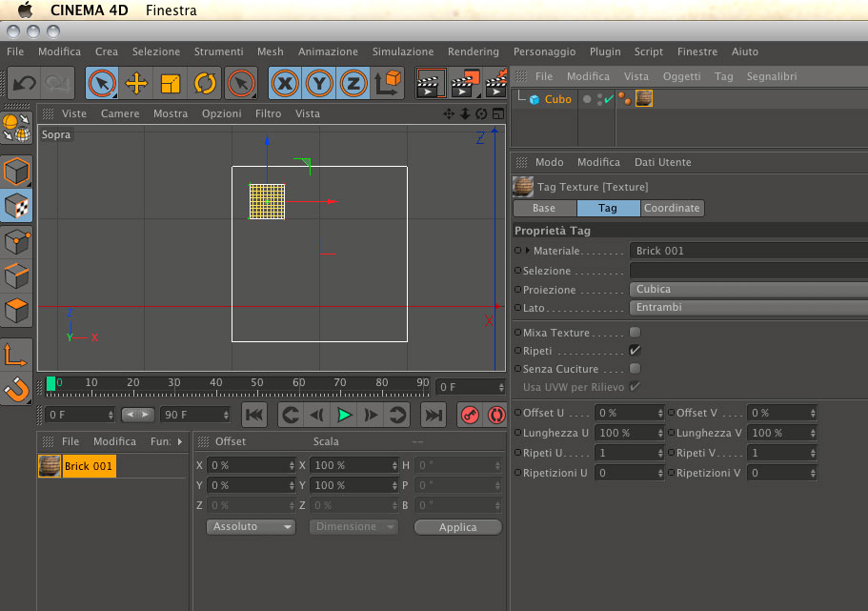Screen dimensions: 868x611
Task: Select the Rotate tool
Action: [x=205, y=84]
